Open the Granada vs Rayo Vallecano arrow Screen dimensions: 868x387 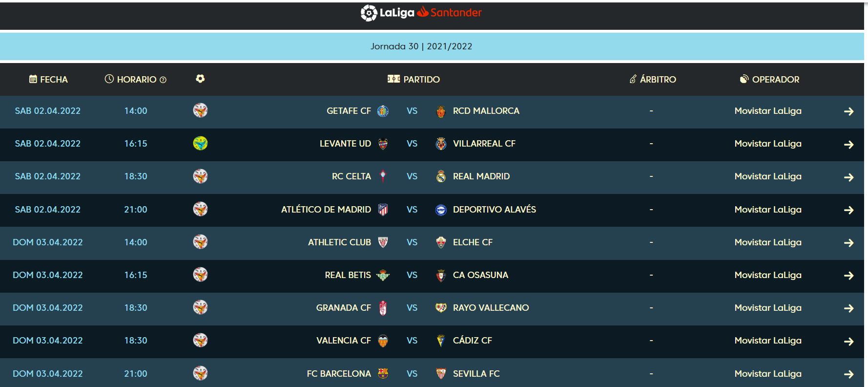click(x=848, y=308)
